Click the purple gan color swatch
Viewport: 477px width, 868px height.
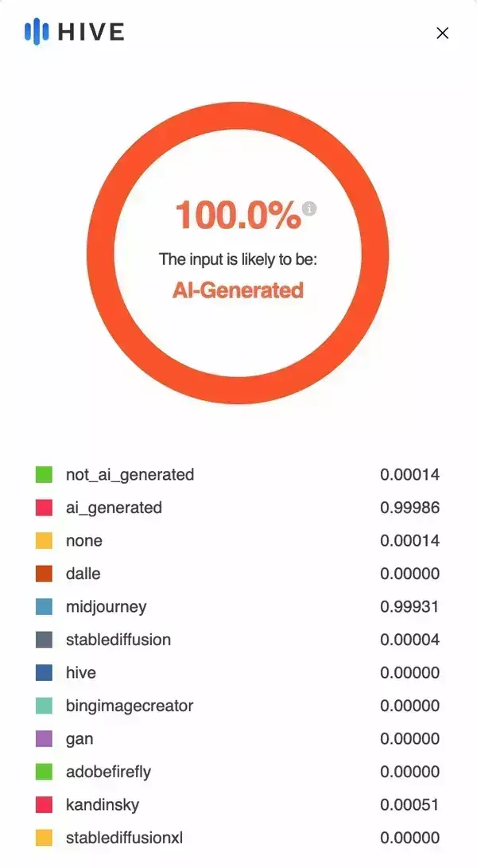(44, 739)
